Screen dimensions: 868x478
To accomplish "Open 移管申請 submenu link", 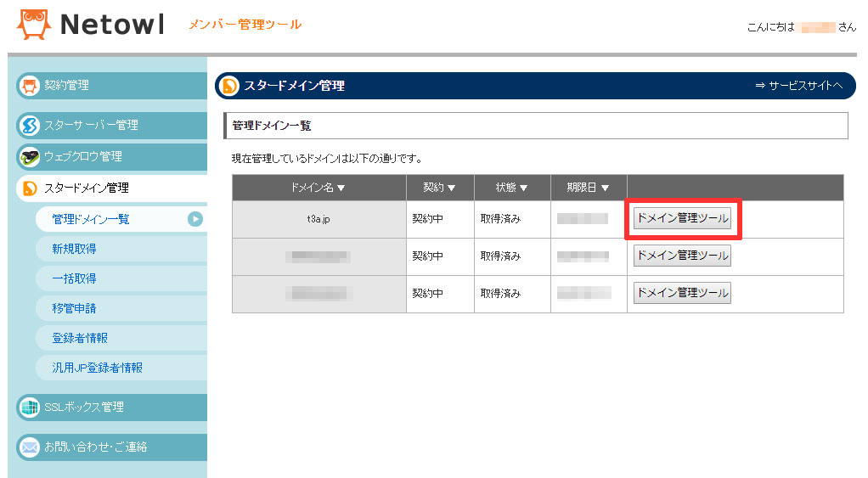I will pos(121,309).
